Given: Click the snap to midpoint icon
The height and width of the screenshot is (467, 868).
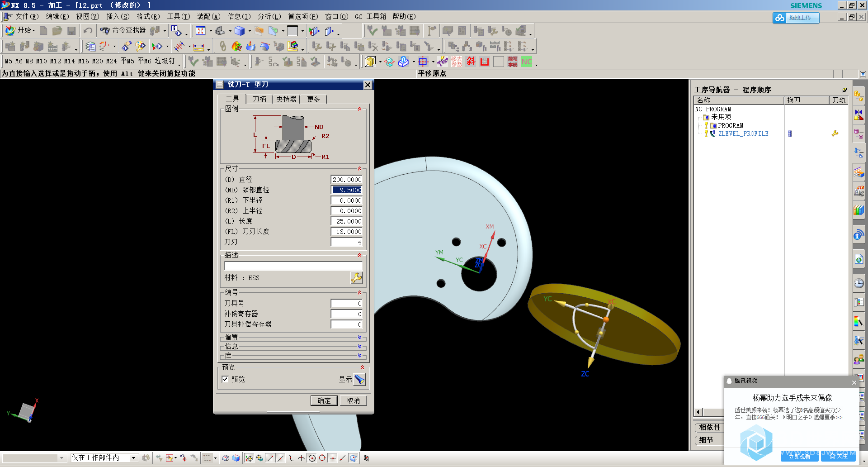Looking at the screenshot, I should pos(281,458).
